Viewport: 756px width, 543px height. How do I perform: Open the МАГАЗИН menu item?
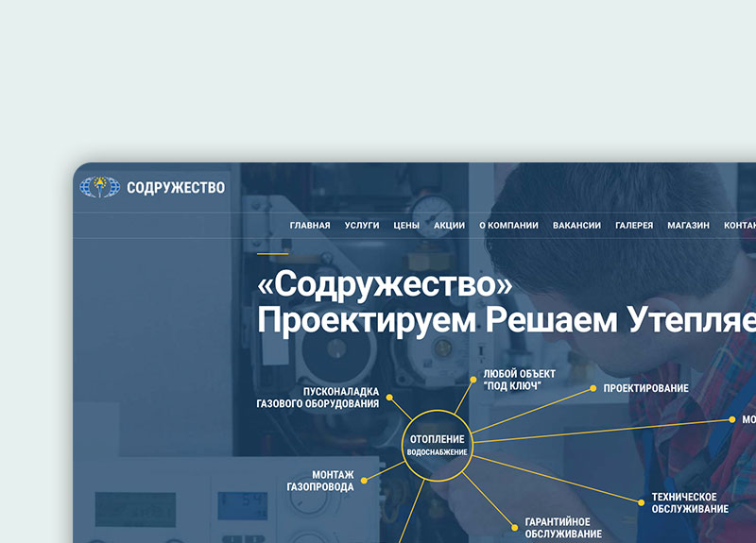689,226
